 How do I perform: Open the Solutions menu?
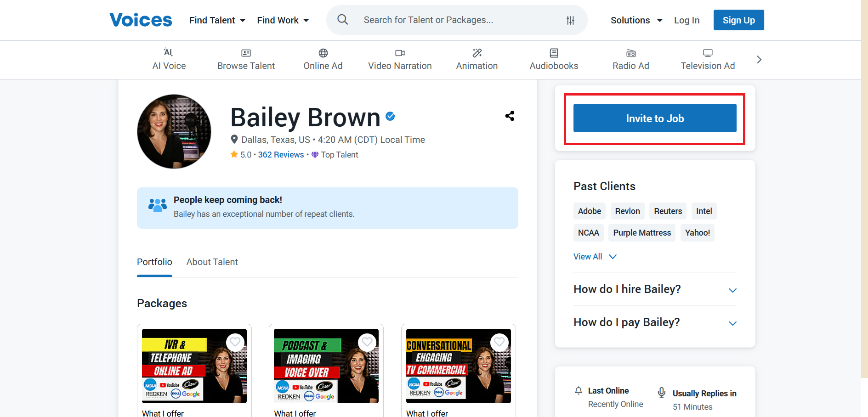click(636, 20)
